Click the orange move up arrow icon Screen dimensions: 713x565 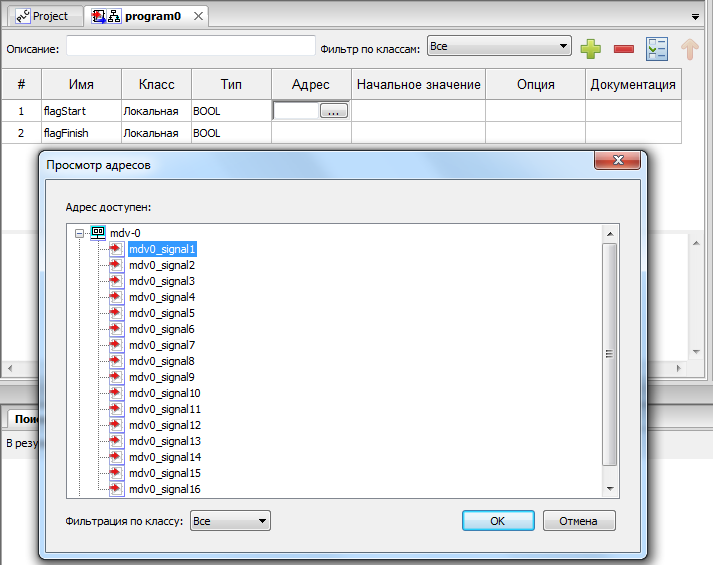[689, 47]
